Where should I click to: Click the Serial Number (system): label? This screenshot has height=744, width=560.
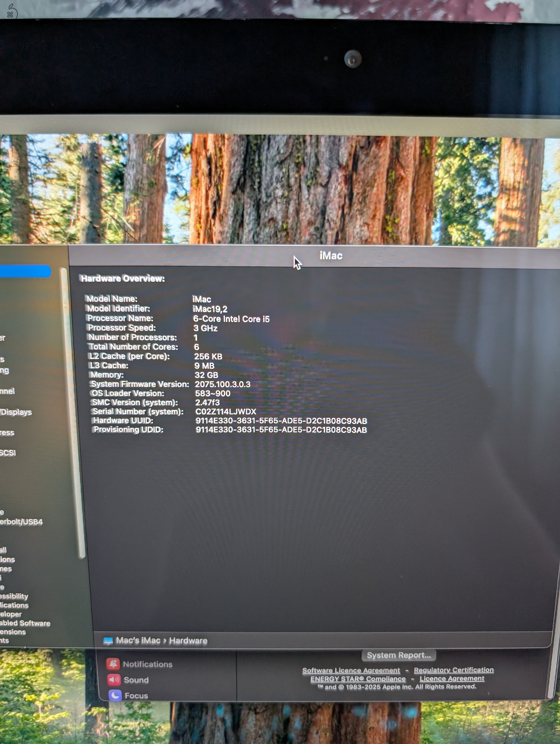tap(138, 411)
